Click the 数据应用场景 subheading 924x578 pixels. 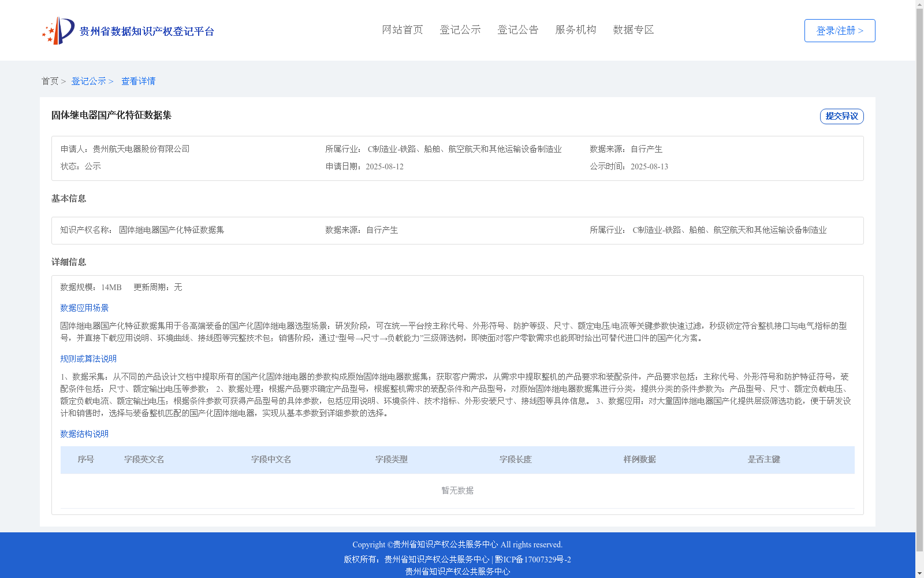[84, 308]
